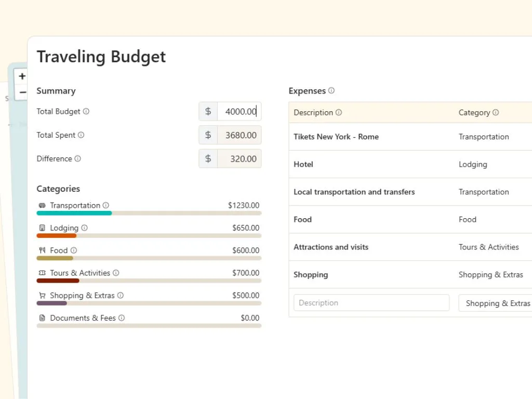Screen dimensions: 532x399
Task: Select the shopping cart icon for Shopping & Extras
Action: coord(42,295)
